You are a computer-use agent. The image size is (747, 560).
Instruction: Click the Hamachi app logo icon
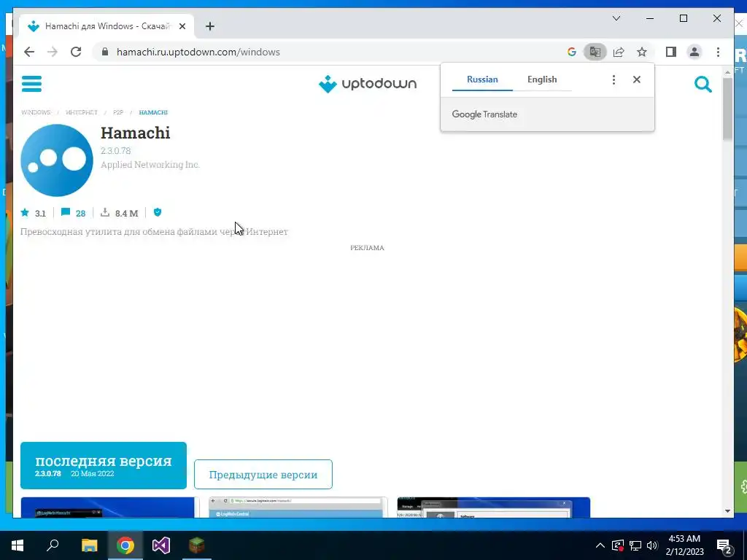click(57, 160)
